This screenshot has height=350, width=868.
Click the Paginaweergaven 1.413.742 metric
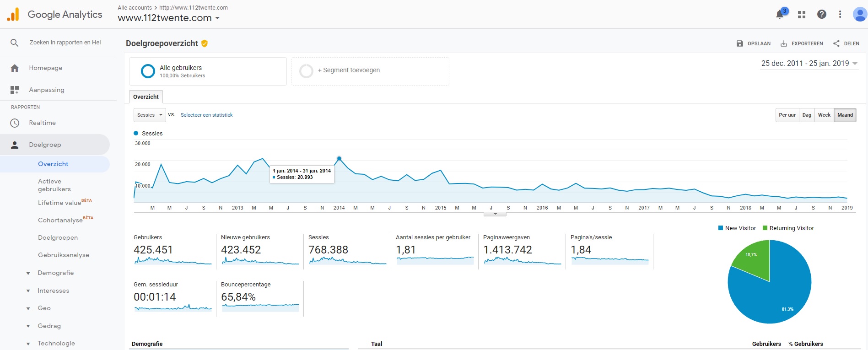(x=522, y=251)
